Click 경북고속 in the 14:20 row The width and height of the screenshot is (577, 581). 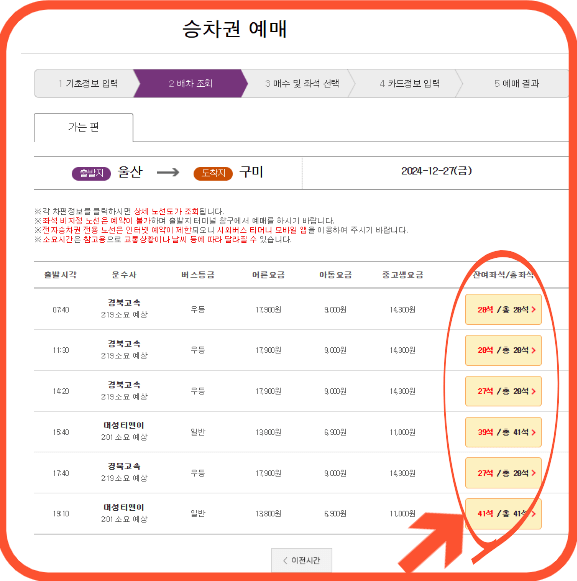pyautogui.click(x=124, y=385)
